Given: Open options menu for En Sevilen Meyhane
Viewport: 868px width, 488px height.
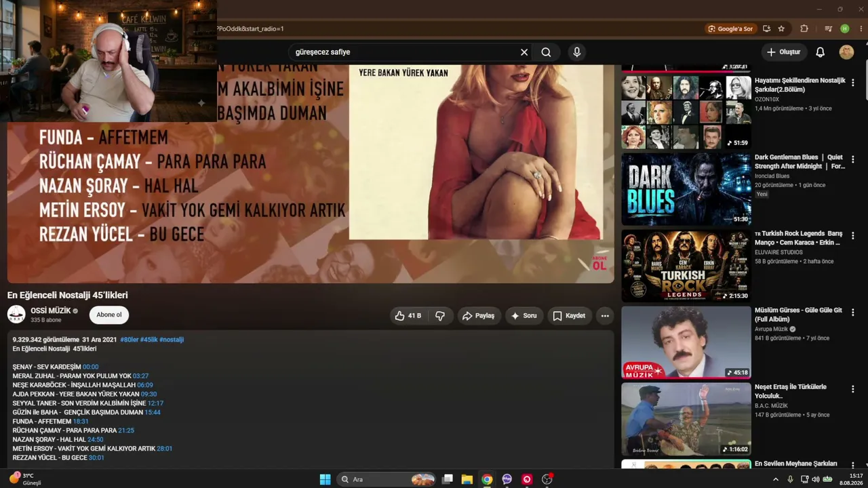Looking at the screenshot, I should [853, 466].
